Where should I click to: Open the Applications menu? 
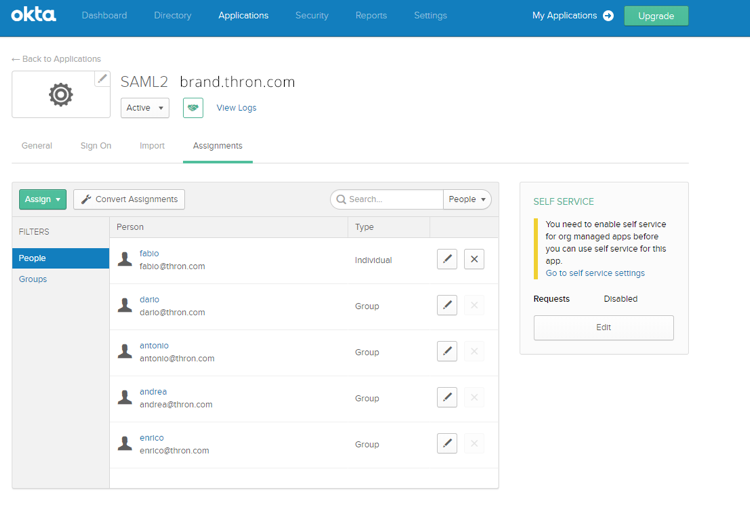[243, 16]
